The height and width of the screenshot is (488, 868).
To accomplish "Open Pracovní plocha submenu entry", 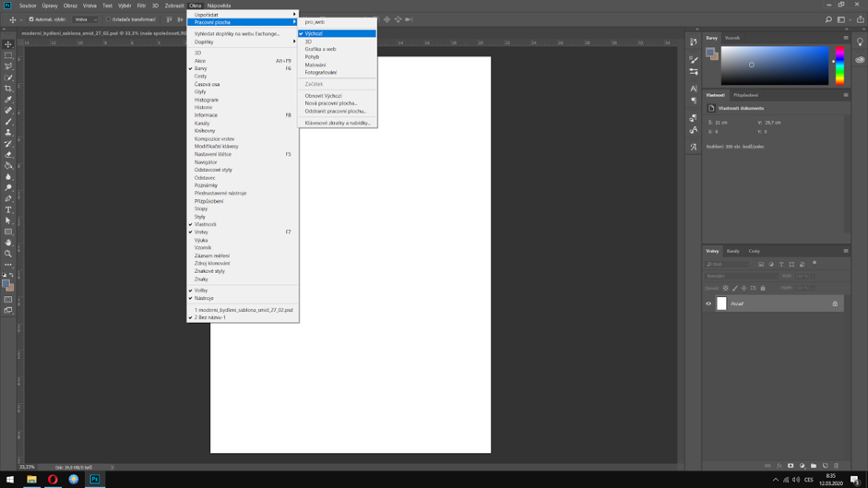I will point(243,22).
